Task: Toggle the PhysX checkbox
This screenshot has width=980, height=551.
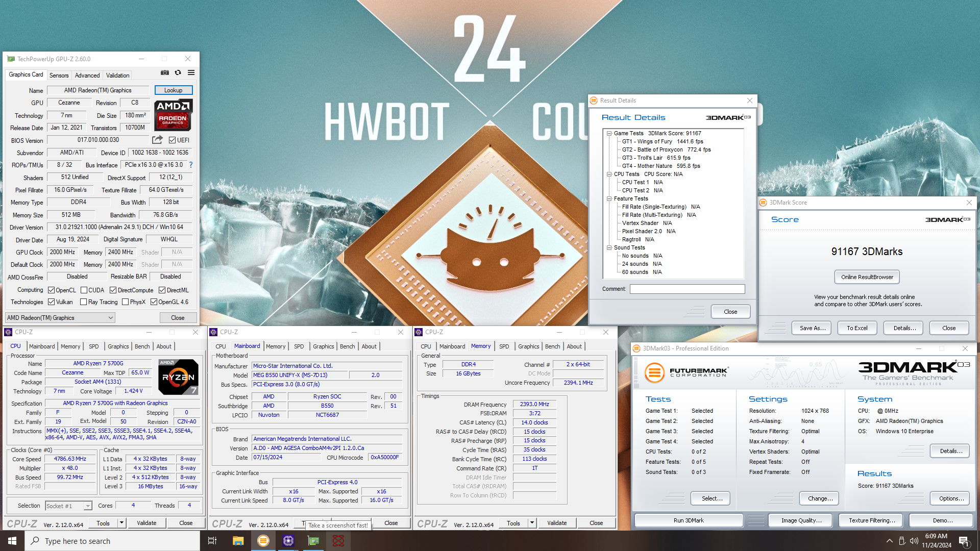Action: point(125,302)
